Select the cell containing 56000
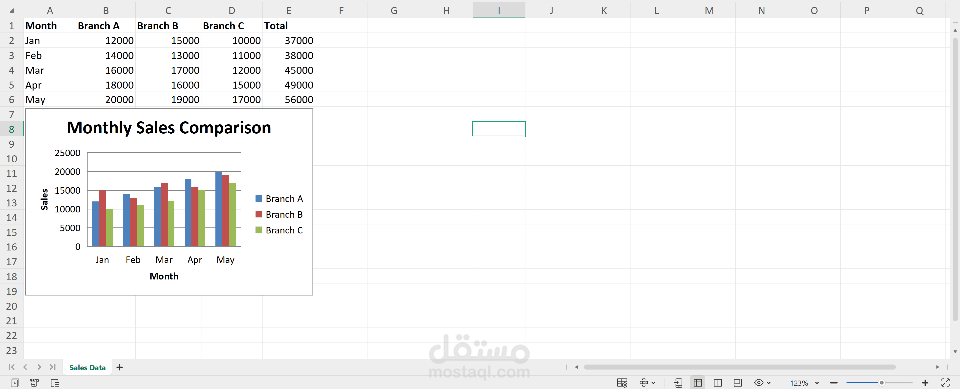This screenshot has height=389, width=960. pyautogui.click(x=288, y=99)
